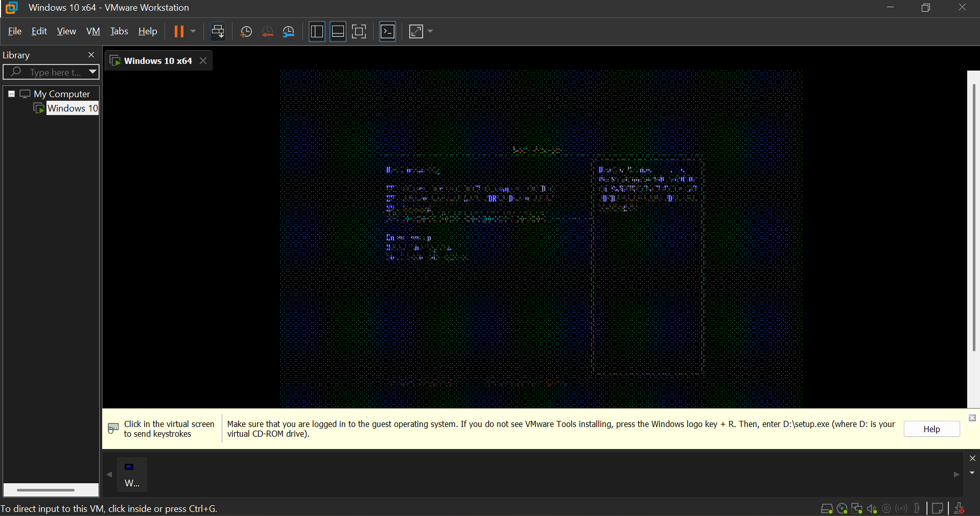Open the Help menu
The height and width of the screenshot is (516, 980).
click(x=148, y=32)
